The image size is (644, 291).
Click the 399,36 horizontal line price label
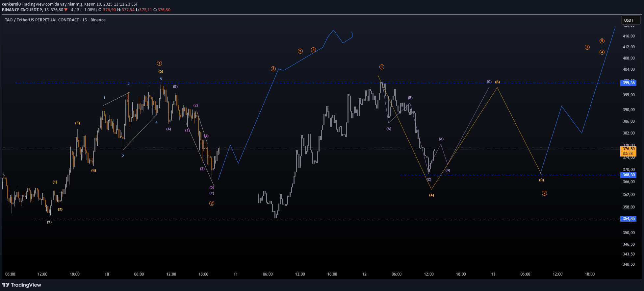[628, 83]
